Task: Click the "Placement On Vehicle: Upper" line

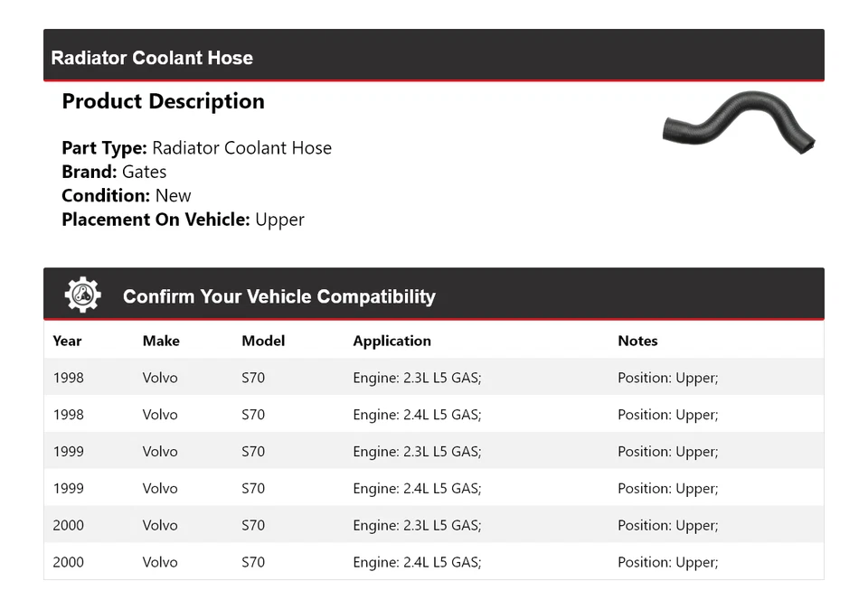Action: [x=183, y=219]
